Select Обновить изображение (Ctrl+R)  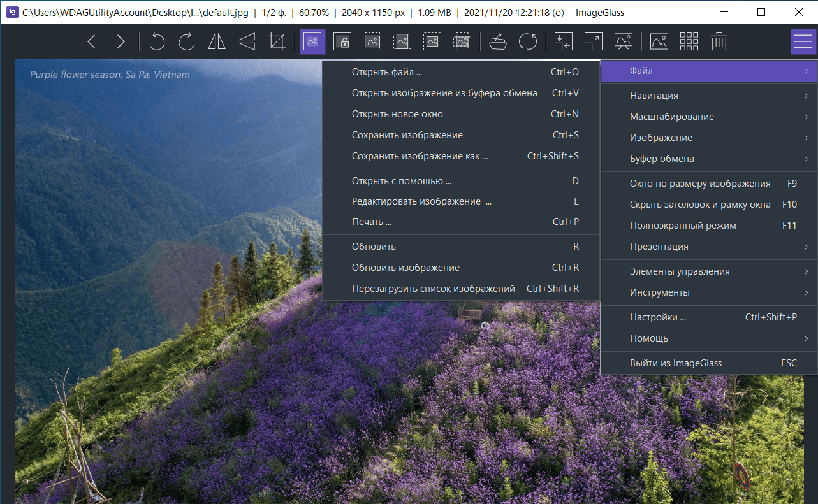462,268
